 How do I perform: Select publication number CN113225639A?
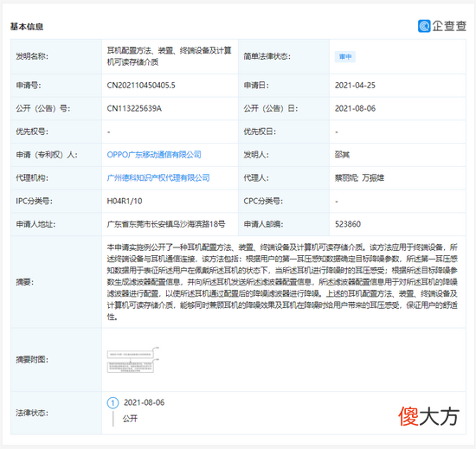[134, 109]
